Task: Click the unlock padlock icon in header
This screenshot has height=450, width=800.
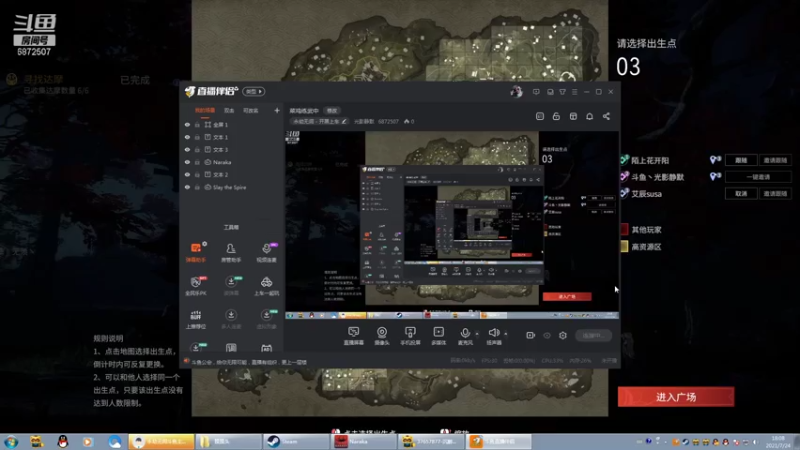Action: (x=556, y=116)
